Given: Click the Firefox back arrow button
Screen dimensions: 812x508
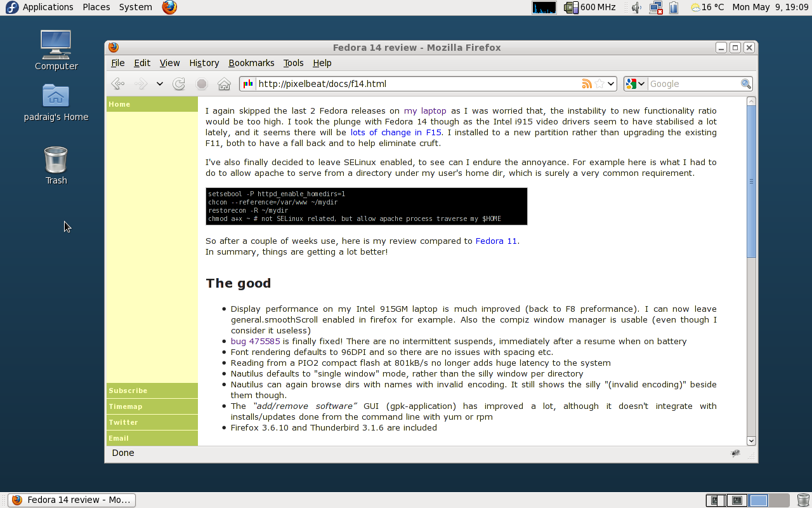Looking at the screenshot, I should (x=117, y=84).
